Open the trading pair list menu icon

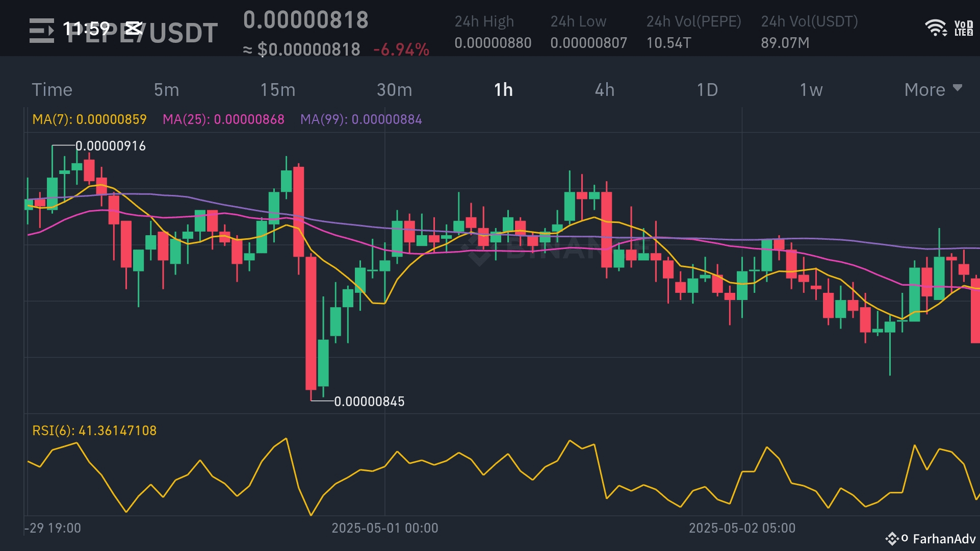[41, 31]
